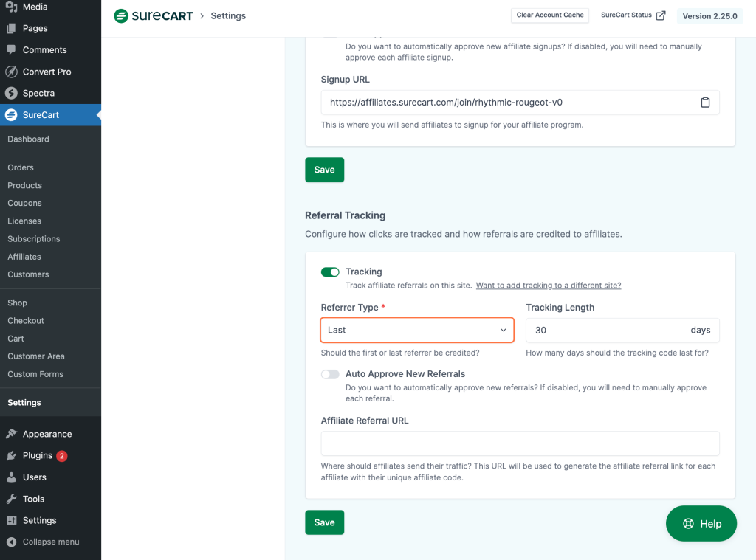Disable the Tracking toggle
This screenshot has height=560, width=756.
(x=330, y=272)
